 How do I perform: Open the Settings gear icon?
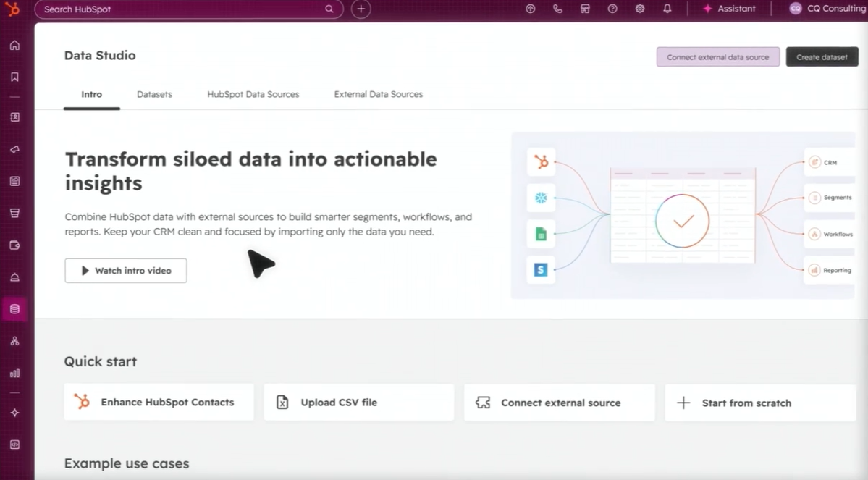pyautogui.click(x=640, y=9)
